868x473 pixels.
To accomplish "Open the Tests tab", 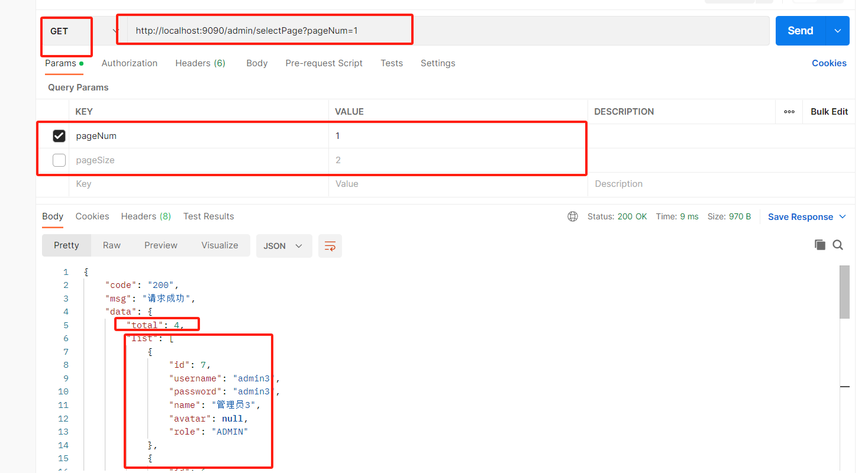I will (x=392, y=63).
